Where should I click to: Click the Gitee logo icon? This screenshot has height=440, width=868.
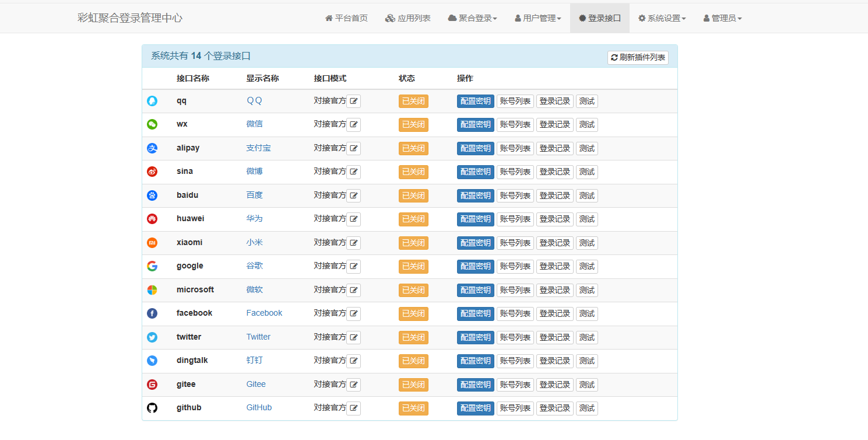[152, 385]
